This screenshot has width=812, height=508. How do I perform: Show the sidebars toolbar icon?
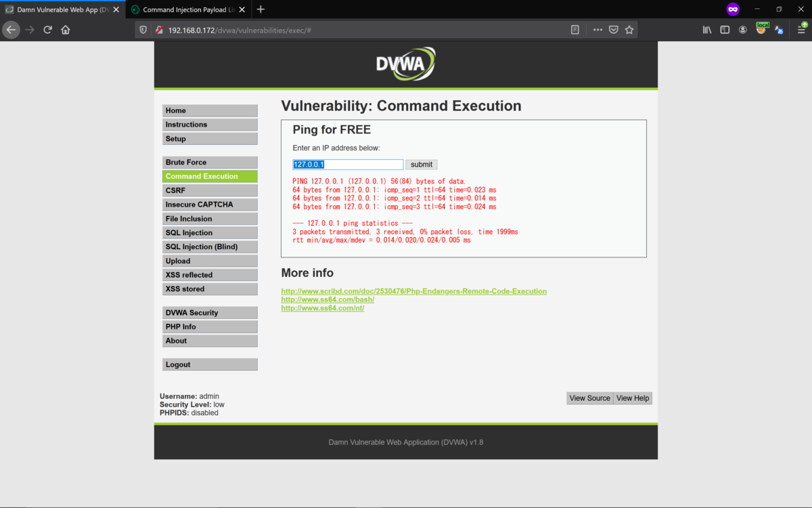[x=725, y=30]
